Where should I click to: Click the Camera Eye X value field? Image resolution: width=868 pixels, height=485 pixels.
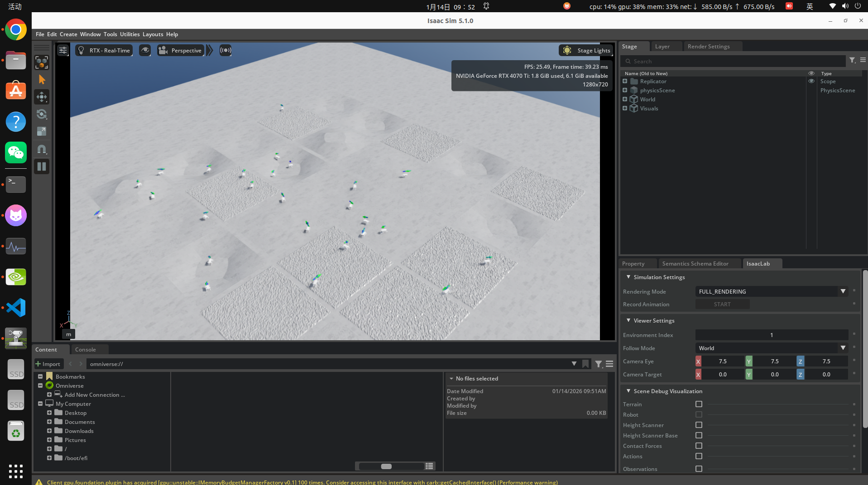click(722, 361)
